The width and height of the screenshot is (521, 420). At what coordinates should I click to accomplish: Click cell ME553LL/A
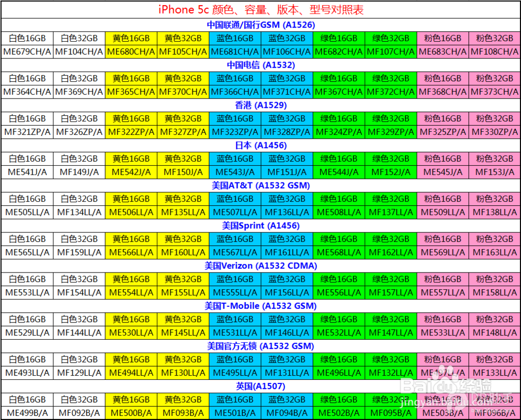(27, 293)
